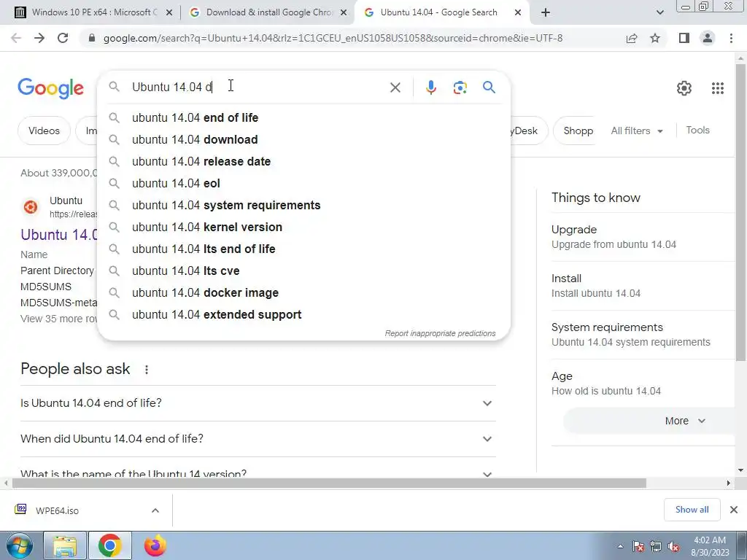The image size is (747, 560).
Task: Click the Chrome back arrow
Action: [x=16, y=38]
